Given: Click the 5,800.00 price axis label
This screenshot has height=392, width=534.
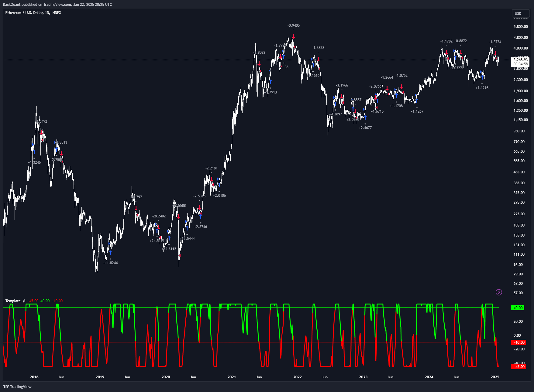Looking at the screenshot, I should point(521,27).
